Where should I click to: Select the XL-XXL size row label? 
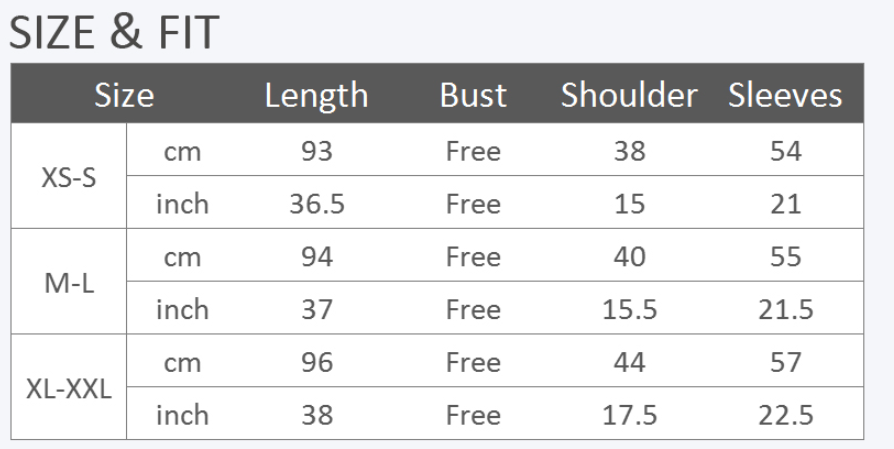[x=69, y=389]
